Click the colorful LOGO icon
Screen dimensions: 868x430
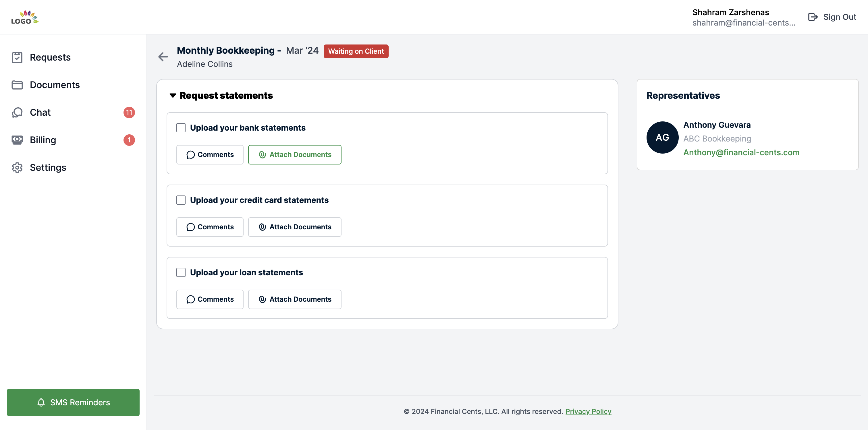coord(25,17)
